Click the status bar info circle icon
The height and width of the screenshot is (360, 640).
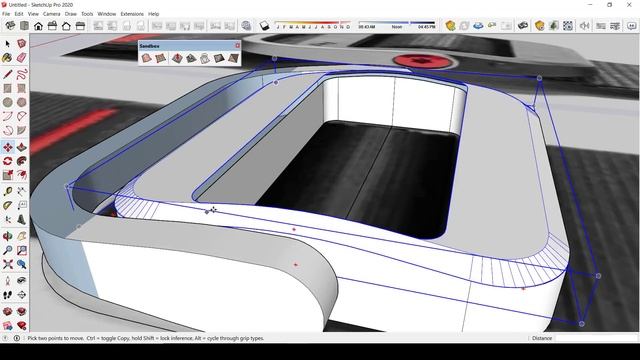point(17,338)
